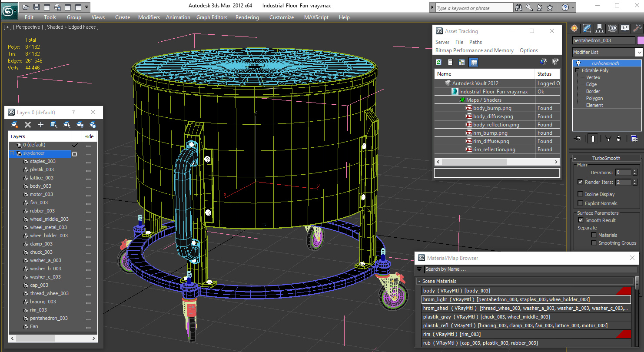Open the Modifier List dropdown
Image resolution: width=644 pixels, height=352 pixels.
[x=639, y=52]
